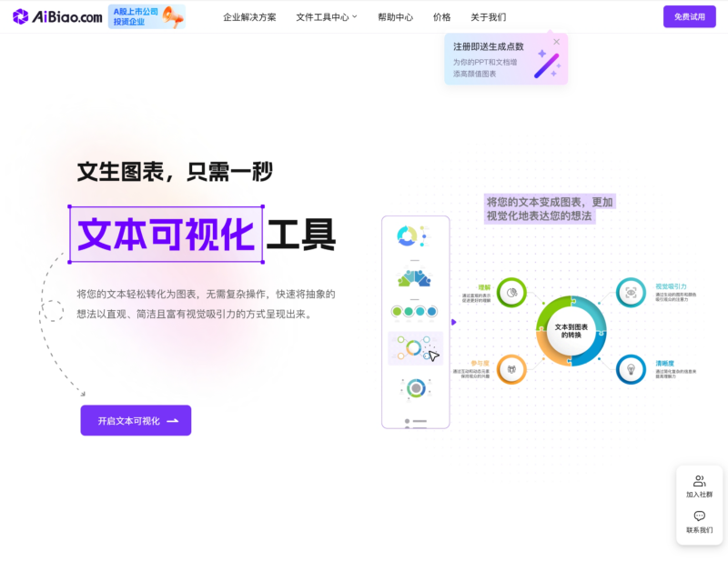Click the 加入社群 people icon
728x561 pixels.
[x=699, y=481]
